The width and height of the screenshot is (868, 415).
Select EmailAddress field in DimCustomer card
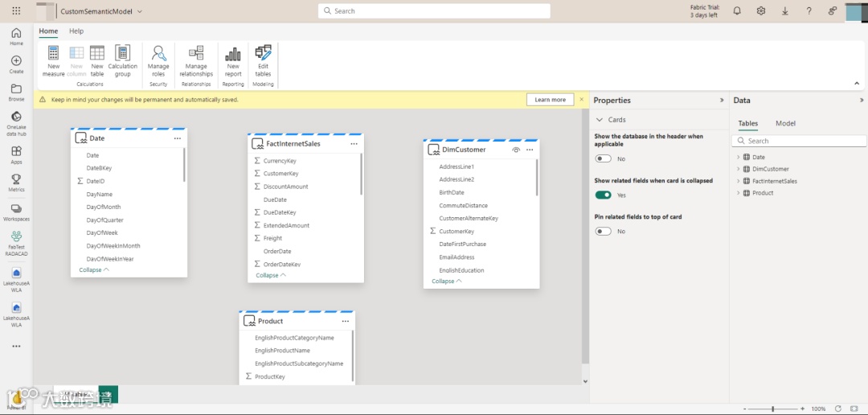click(x=457, y=257)
